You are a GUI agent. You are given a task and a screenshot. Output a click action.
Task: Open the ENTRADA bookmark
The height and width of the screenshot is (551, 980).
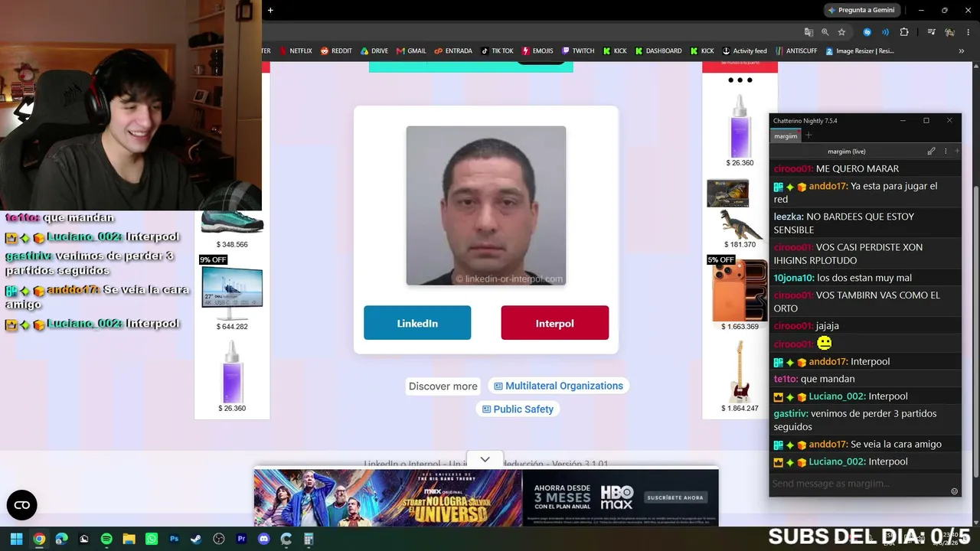(453, 51)
